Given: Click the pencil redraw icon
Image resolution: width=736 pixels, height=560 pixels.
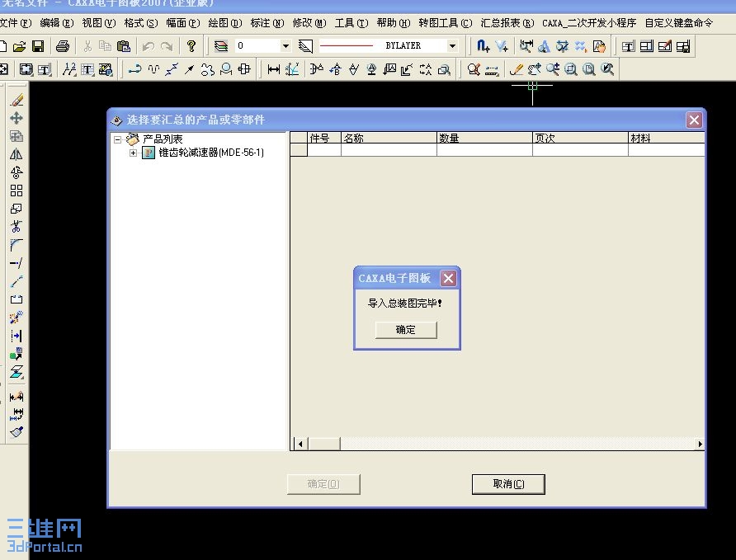Looking at the screenshot, I should click(x=517, y=70).
